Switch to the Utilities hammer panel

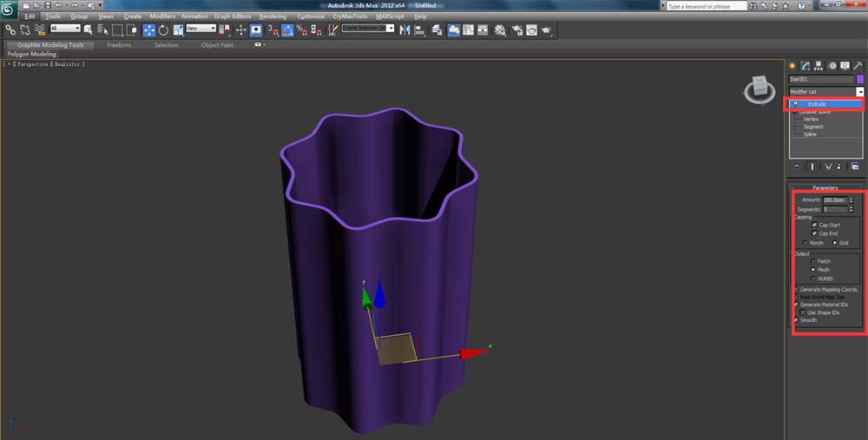(x=858, y=66)
